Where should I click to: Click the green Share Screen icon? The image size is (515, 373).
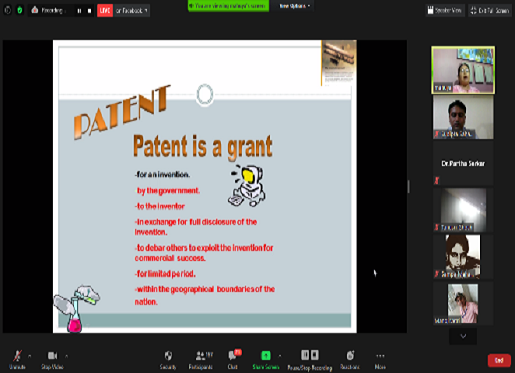[266, 356]
